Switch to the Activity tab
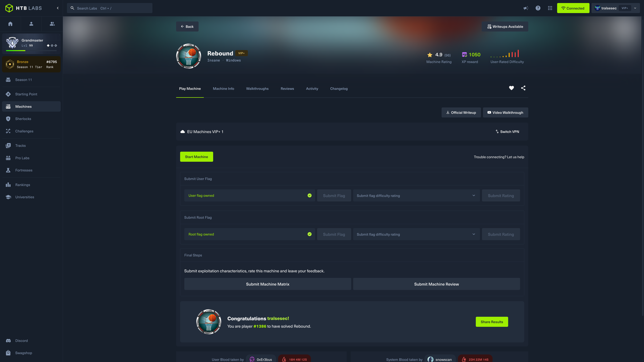 coord(312,89)
